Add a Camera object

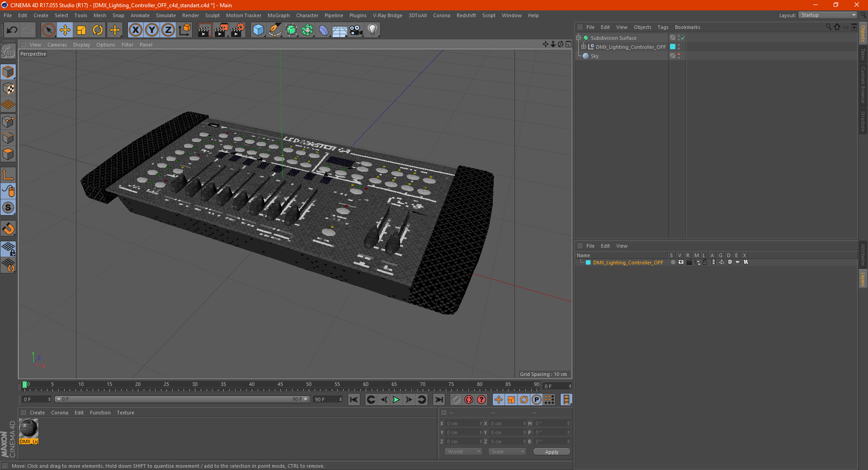[356, 30]
